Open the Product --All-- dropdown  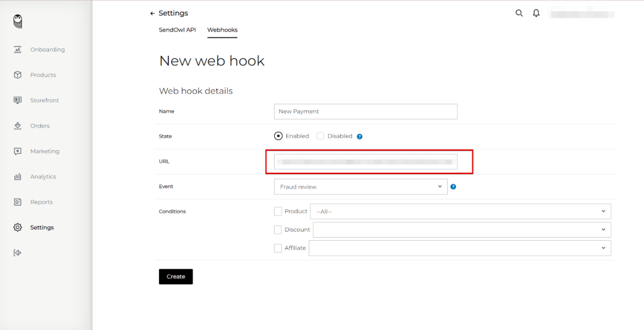click(460, 211)
